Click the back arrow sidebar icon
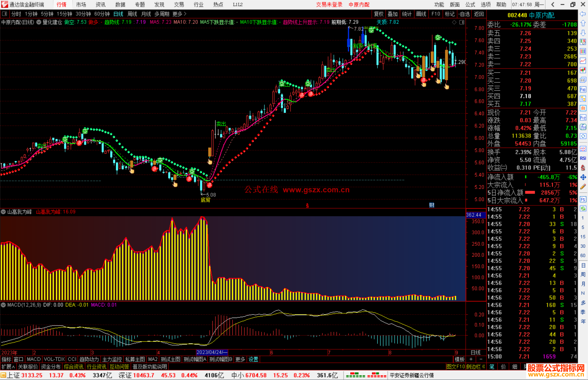588x380 pixels. pos(583,14)
